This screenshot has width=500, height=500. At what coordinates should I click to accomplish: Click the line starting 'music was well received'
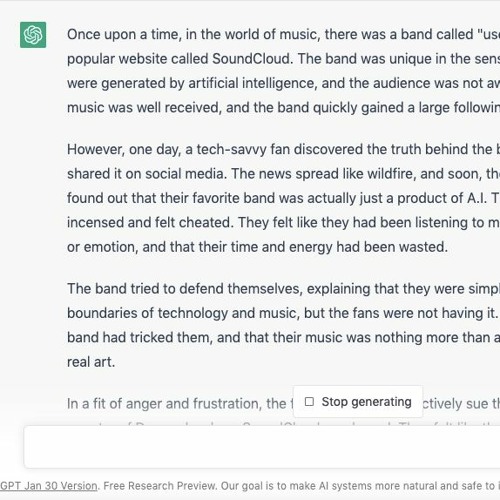click(x=283, y=108)
